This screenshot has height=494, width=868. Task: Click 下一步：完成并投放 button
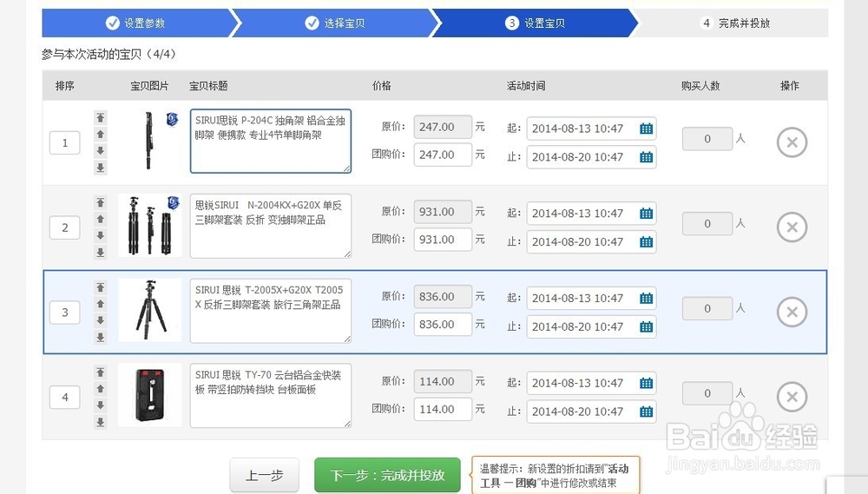point(387,475)
